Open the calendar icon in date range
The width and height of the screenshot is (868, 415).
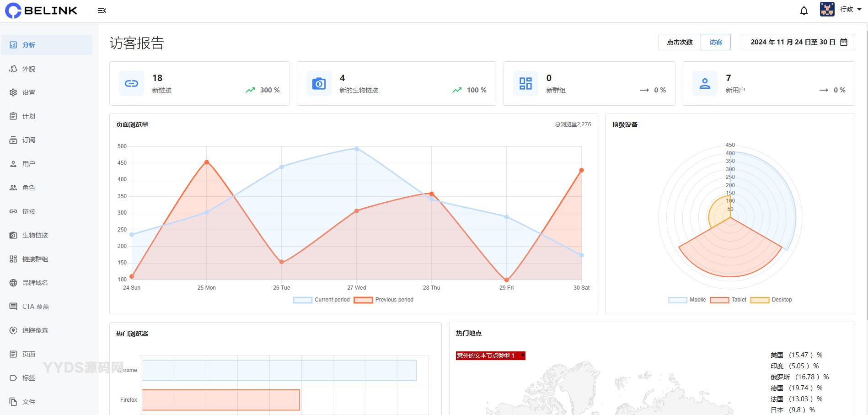click(x=844, y=42)
